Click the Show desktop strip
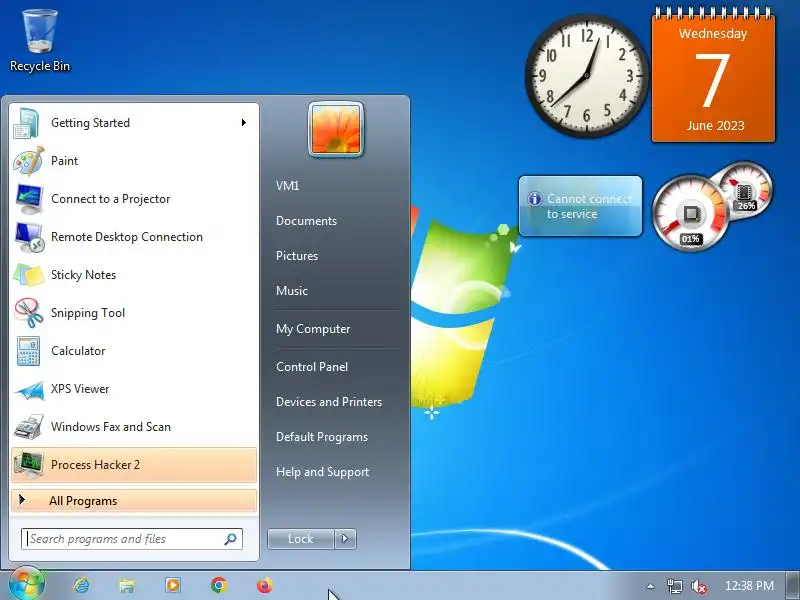The height and width of the screenshot is (600, 800). click(794, 585)
